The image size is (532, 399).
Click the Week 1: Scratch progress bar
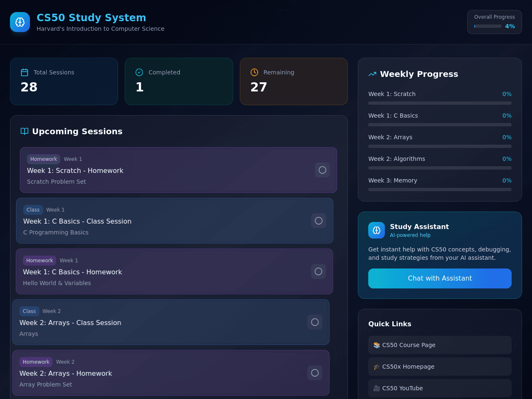pos(440,103)
